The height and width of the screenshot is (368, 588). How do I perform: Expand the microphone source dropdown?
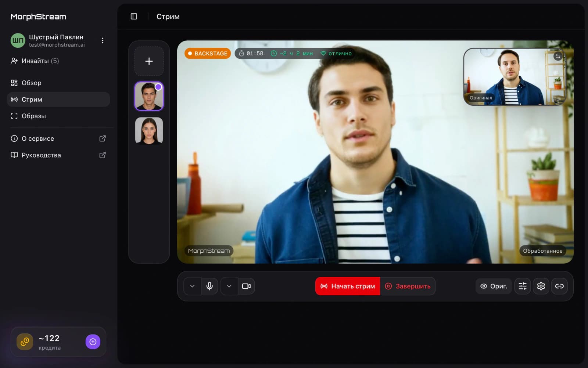[x=192, y=286]
